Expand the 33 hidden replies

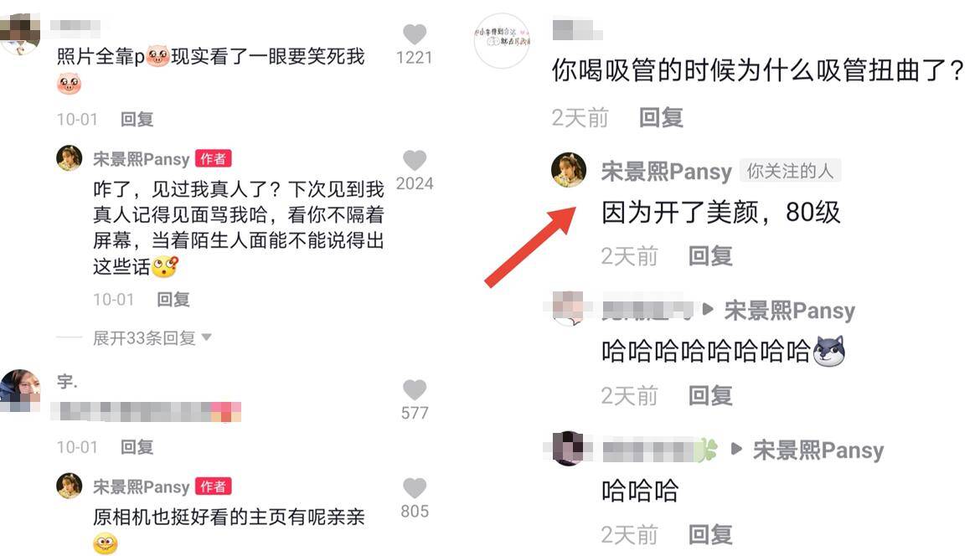[144, 338]
